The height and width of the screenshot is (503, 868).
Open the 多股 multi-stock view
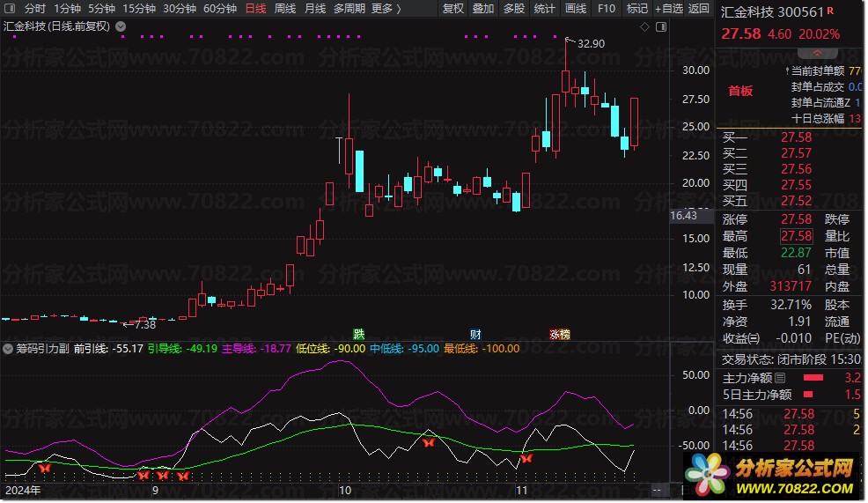pos(514,8)
